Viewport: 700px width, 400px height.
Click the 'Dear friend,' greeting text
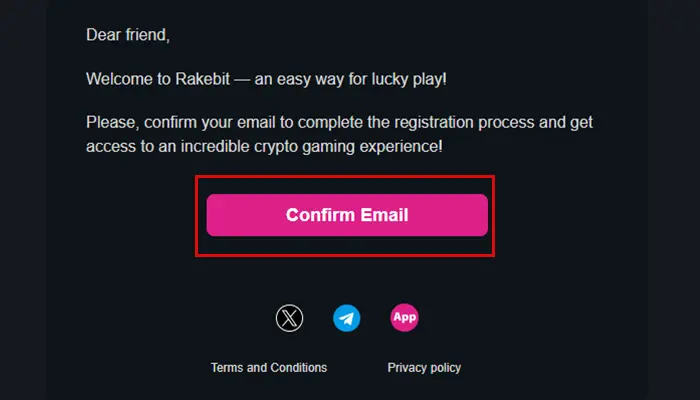pyautogui.click(x=128, y=35)
